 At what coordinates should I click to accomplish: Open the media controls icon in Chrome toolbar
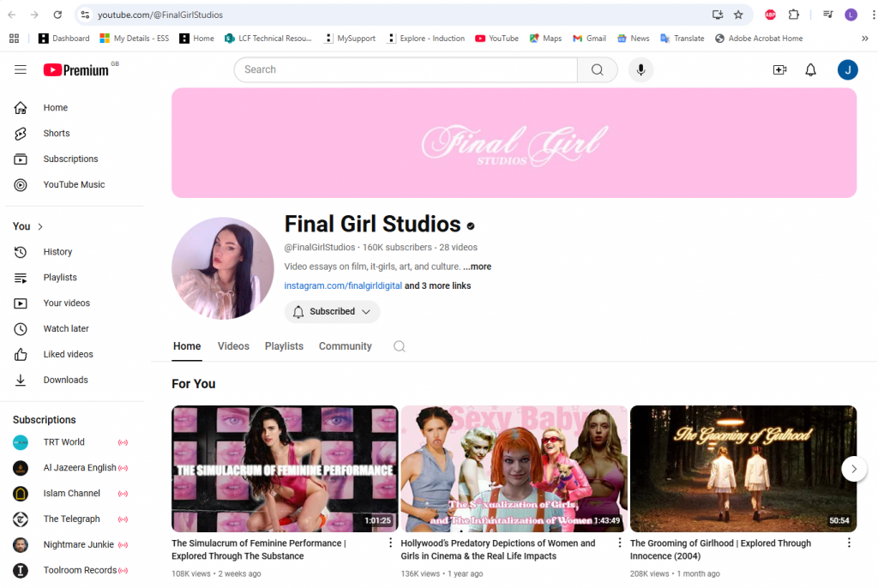(x=828, y=15)
